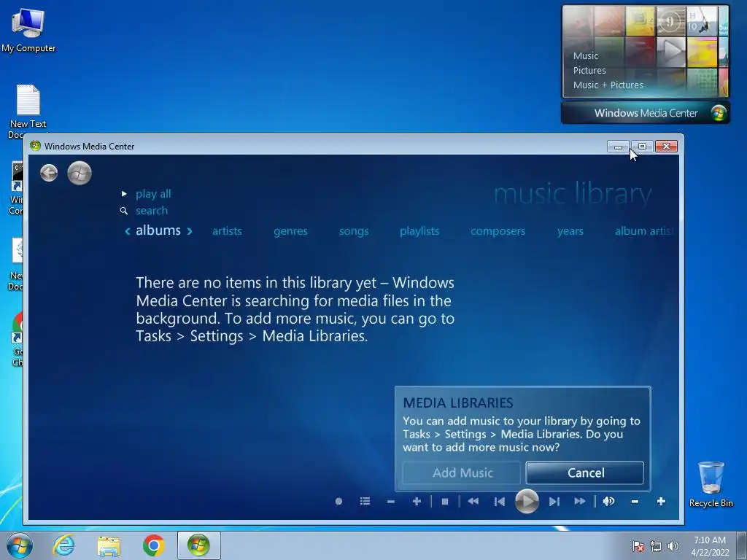747x560 pixels.
Task: Skip to next track
Action: coord(554,502)
